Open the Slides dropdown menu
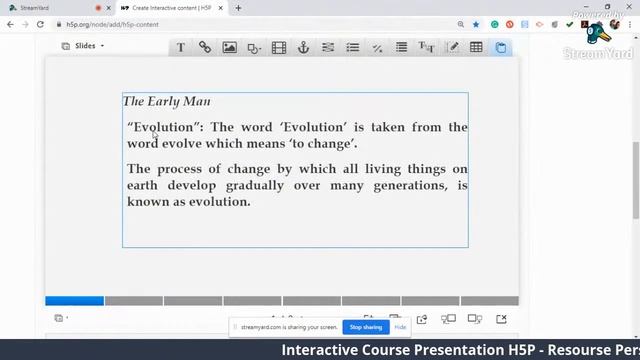Viewport: 640px width, 360px height. tap(83, 46)
